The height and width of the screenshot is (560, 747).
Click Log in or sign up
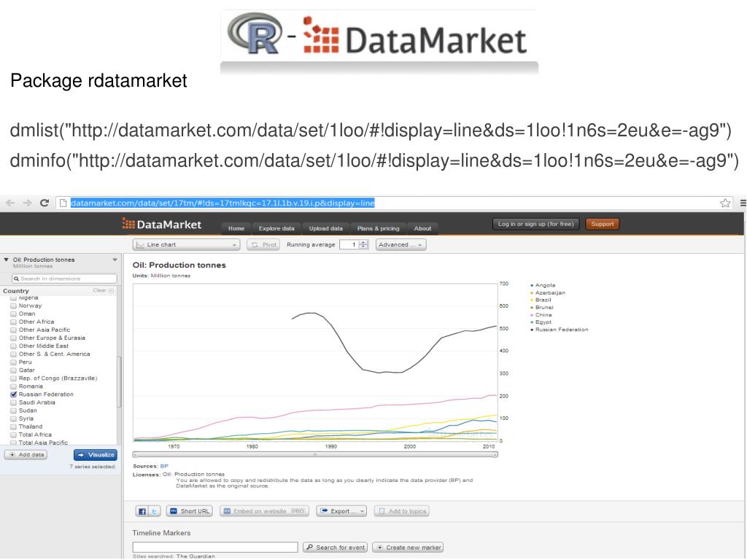coord(536,225)
